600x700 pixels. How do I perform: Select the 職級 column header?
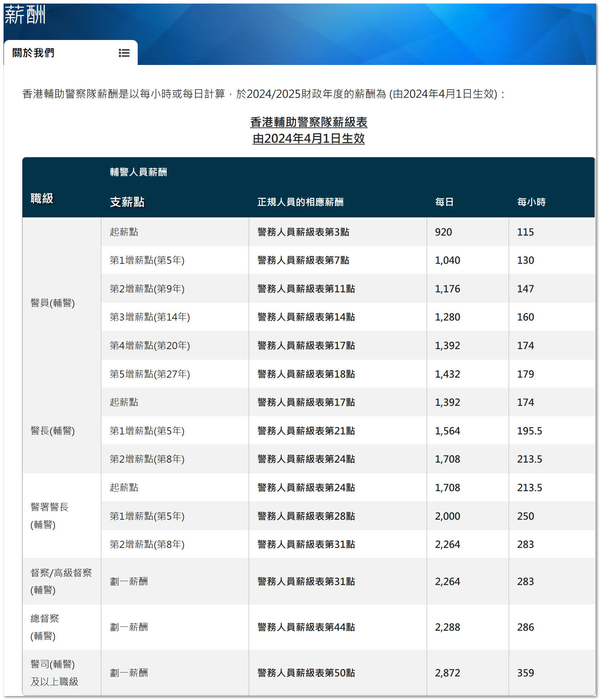[x=42, y=198]
